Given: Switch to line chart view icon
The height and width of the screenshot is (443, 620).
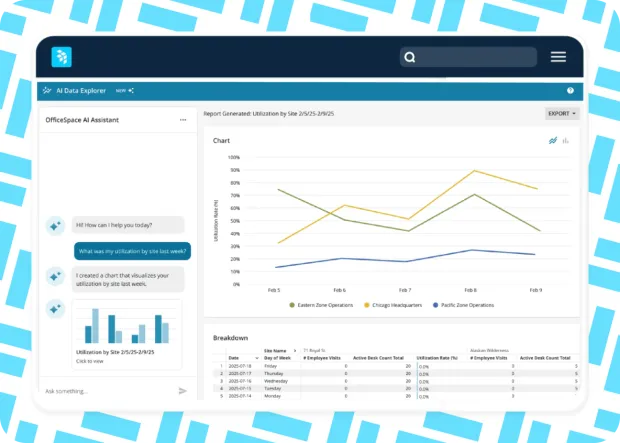Looking at the screenshot, I should tap(552, 141).
